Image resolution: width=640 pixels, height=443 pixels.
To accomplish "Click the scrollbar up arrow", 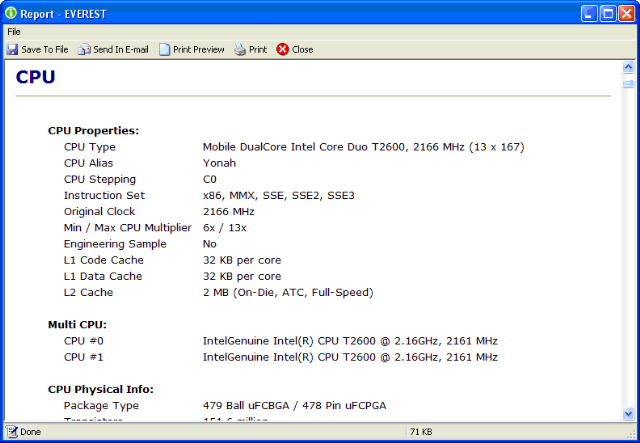I will click(629, 67).
